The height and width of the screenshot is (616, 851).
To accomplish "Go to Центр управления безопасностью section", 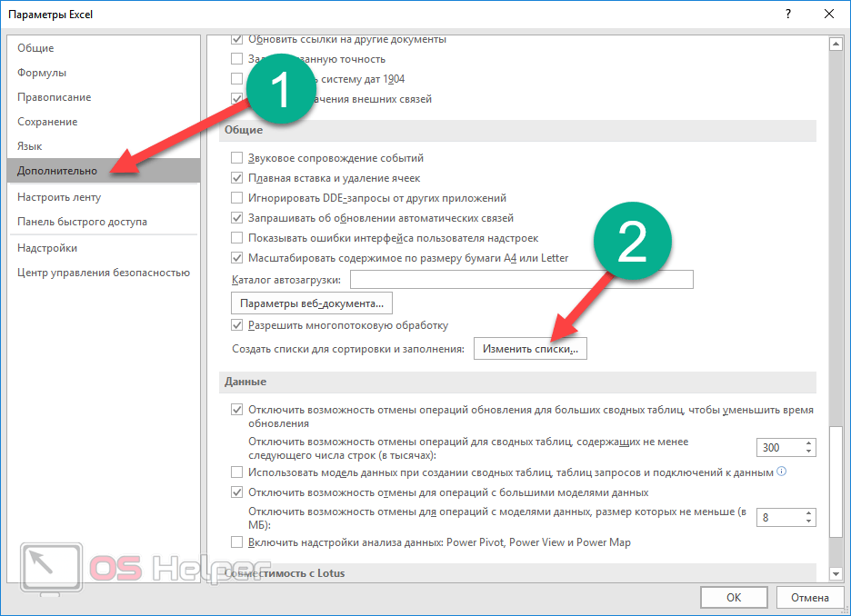I will 103,273.
